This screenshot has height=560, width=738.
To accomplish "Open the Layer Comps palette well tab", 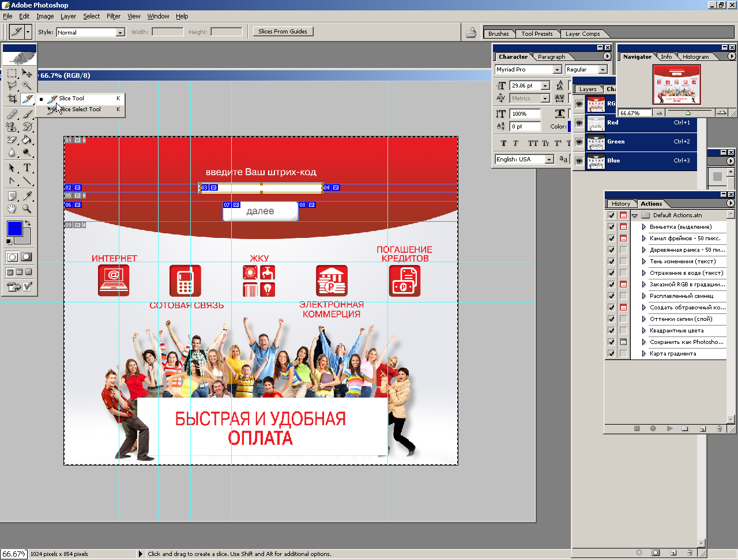I will [583, 34].
